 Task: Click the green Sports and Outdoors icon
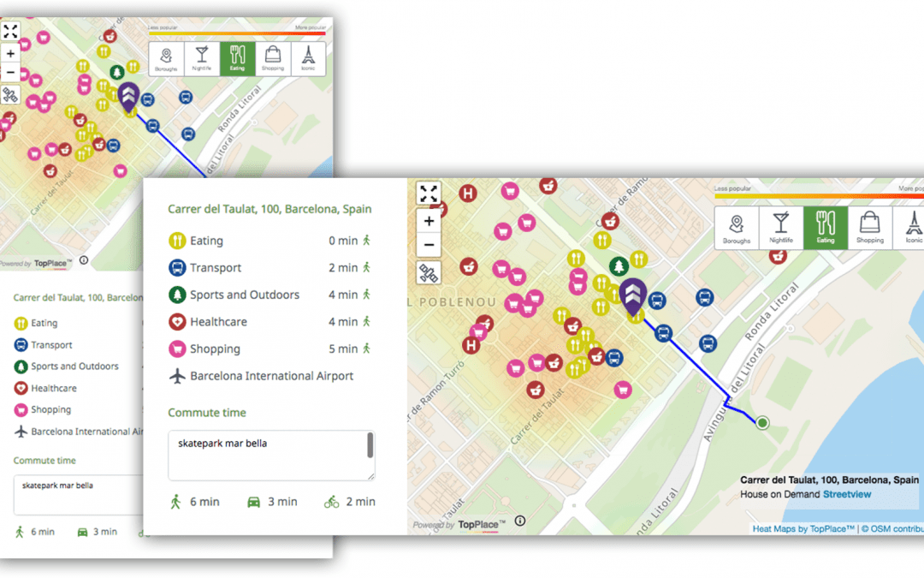click(177, 295)
